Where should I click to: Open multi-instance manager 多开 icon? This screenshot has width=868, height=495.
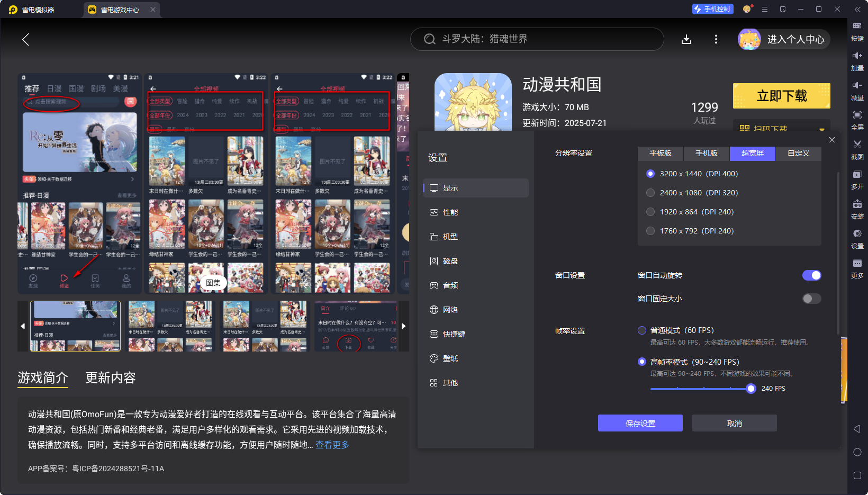pyautogui.click(x=857, y=180)
